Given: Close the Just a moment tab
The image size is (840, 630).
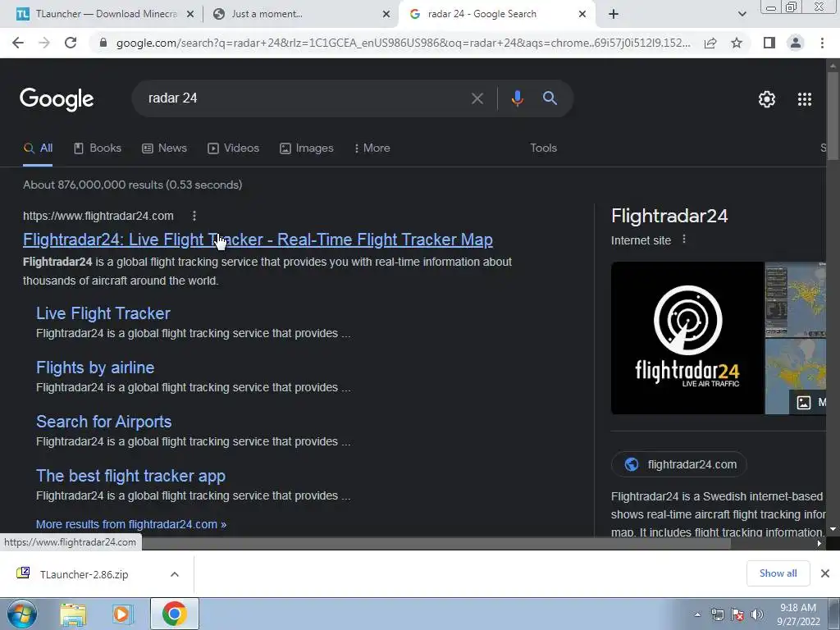Looking at the screenshot, I should (386, 15).
